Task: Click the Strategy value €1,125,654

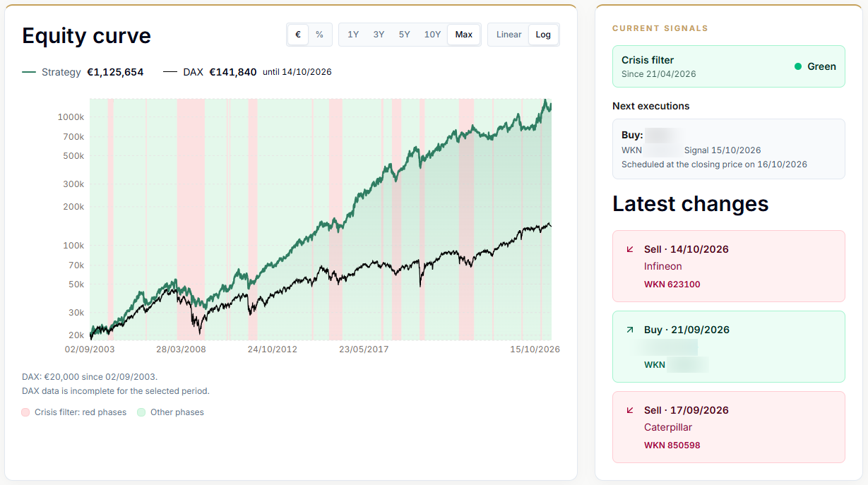Action: click(x=115, y=72)
